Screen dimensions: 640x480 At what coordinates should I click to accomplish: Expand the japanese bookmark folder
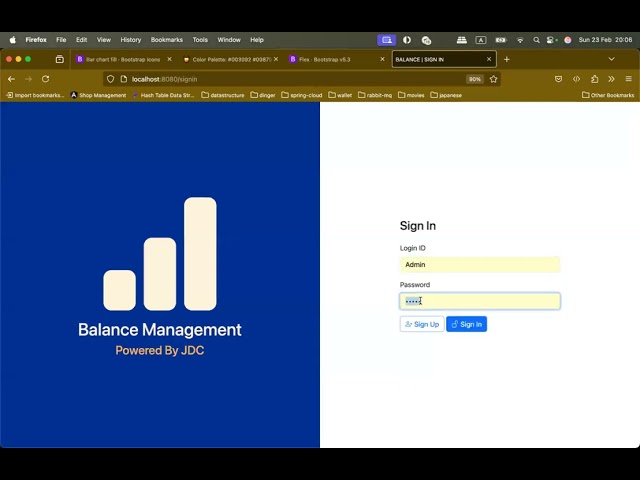pos(446,95)
